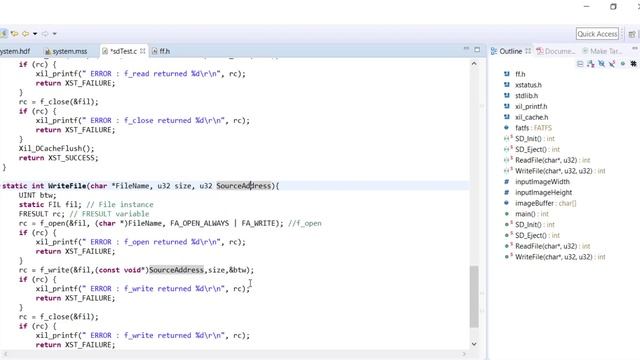Click the hash icon beside inputImageWidth
Image resolution: width=640 pixels, height=360 pixels.
(x=507, y=182)
